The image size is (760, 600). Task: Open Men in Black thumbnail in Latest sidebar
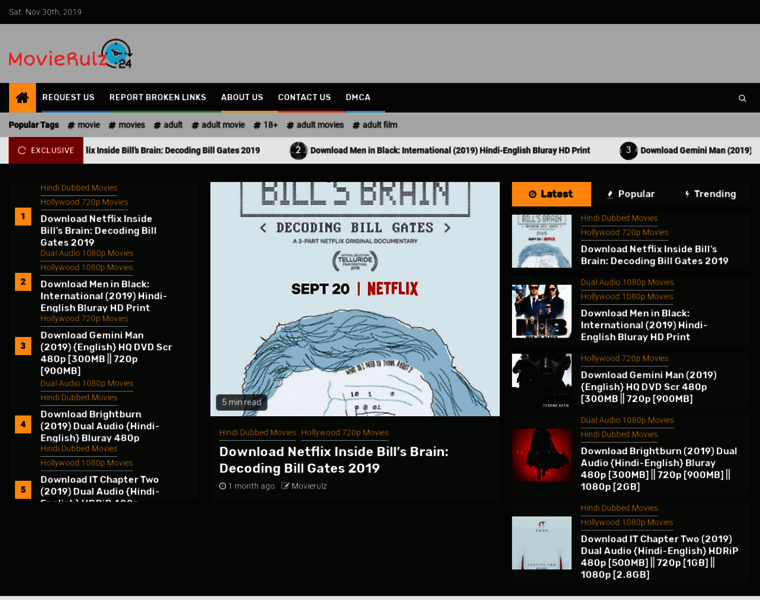point(541,311)
